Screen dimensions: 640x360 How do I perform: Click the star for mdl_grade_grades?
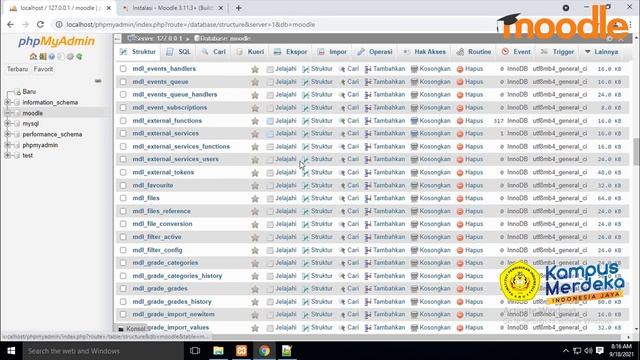click(x=255, y=289)
